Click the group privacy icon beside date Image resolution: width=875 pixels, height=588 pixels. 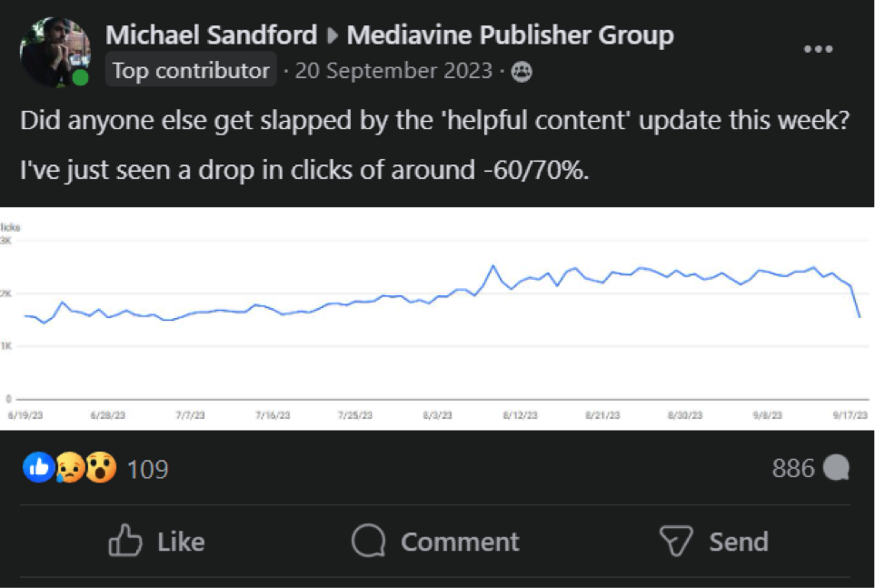pos(522,72)
